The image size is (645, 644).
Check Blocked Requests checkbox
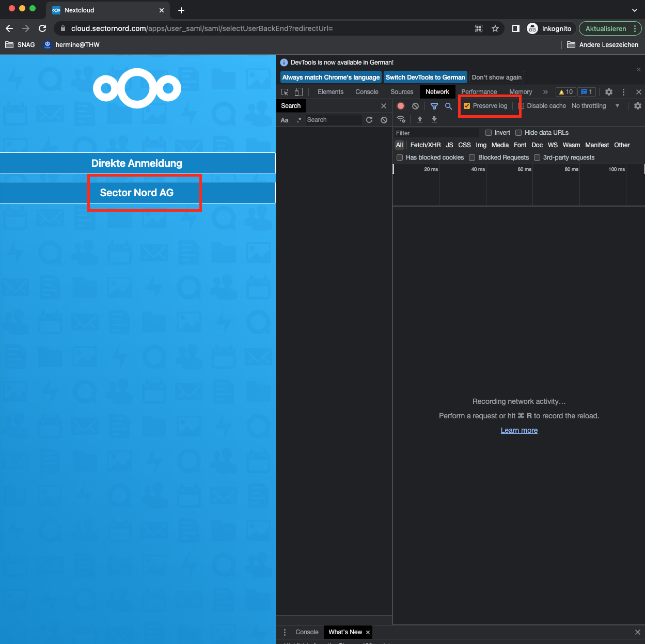point(472,158)
